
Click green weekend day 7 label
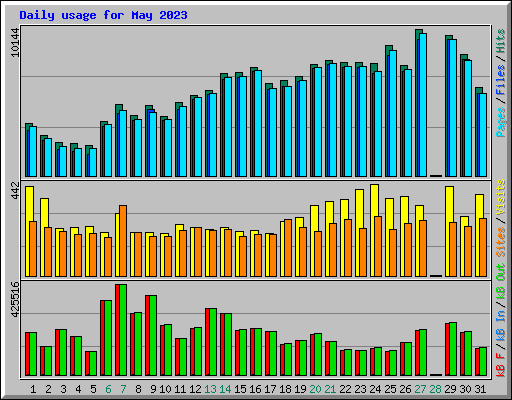(x=123, y=389)
